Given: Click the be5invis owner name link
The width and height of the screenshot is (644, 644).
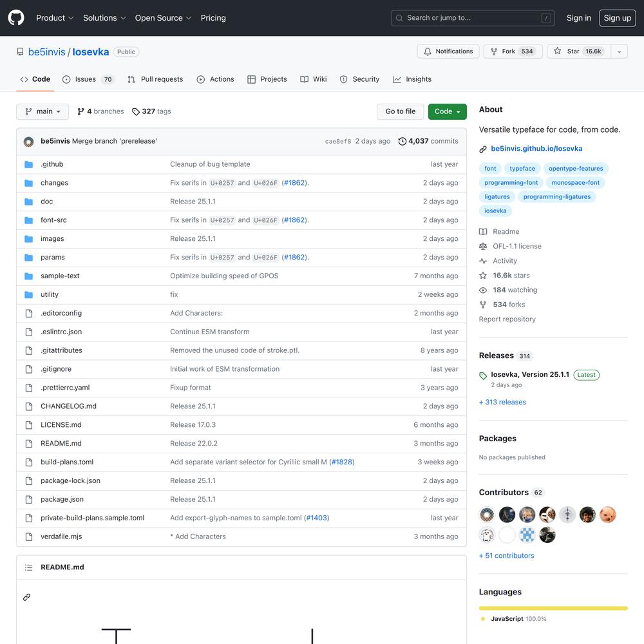Looking at the screenshot, I should point(47,52).
